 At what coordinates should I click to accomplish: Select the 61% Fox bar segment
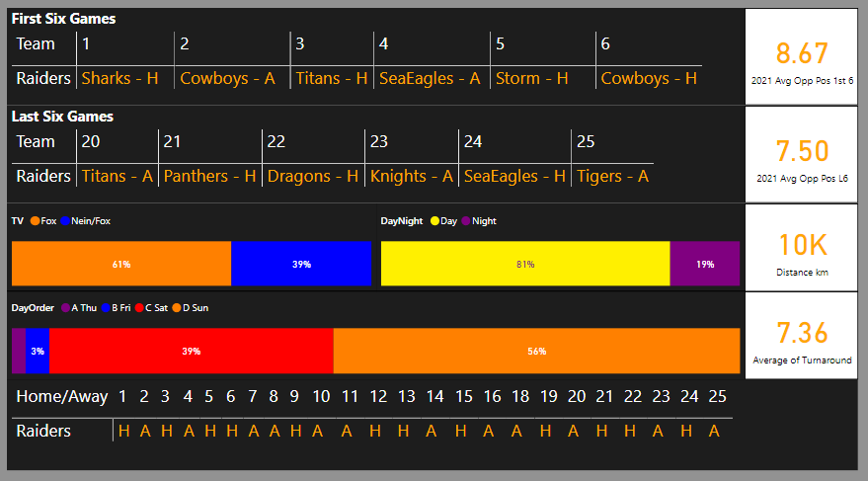coord(121,264)
